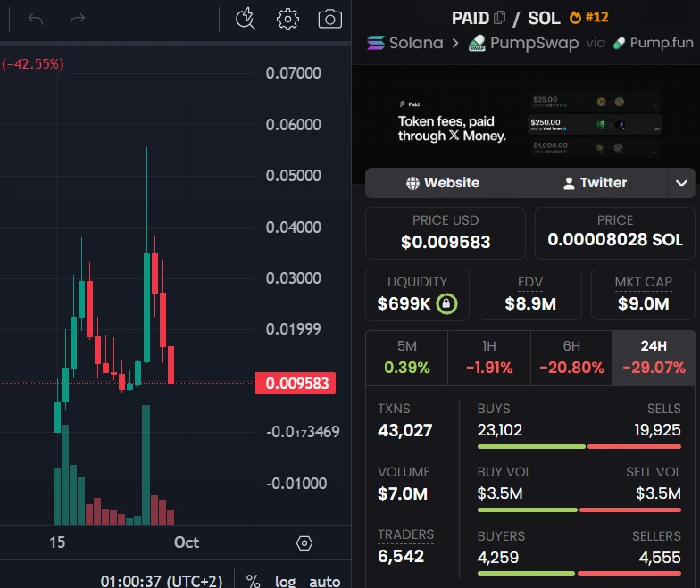Click the VOLUME $7.0M value
The image size is (700, 588).
coord(403,494)
